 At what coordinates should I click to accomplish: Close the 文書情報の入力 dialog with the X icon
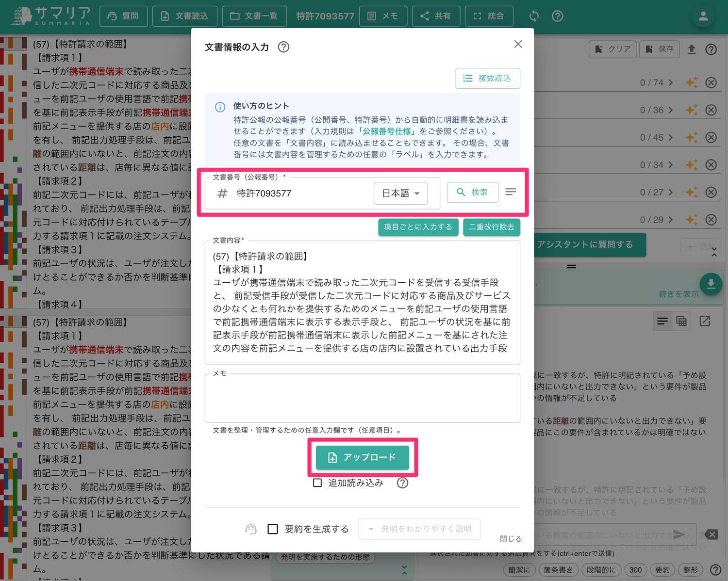click(518, 44)
